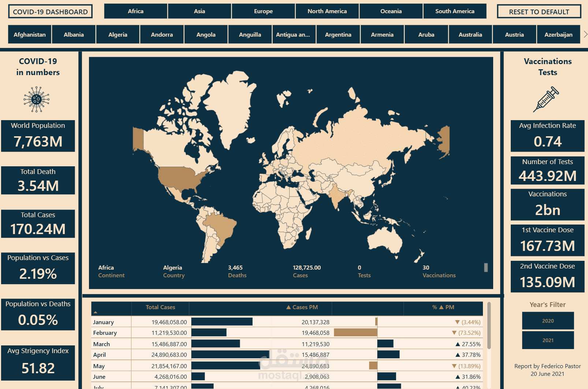Click the February Cases PM tan bar

click(x=356, y=332)
